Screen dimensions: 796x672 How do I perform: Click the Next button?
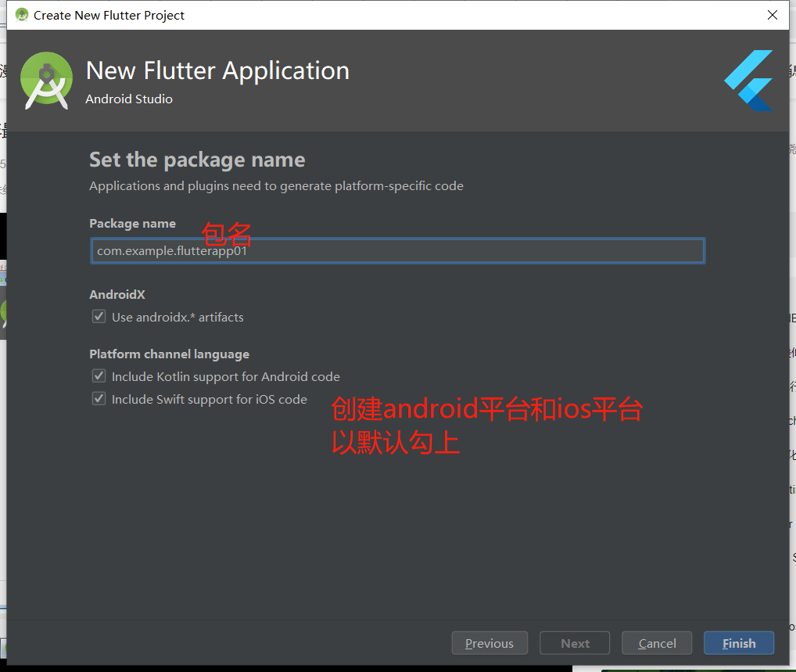coord(575,643)
